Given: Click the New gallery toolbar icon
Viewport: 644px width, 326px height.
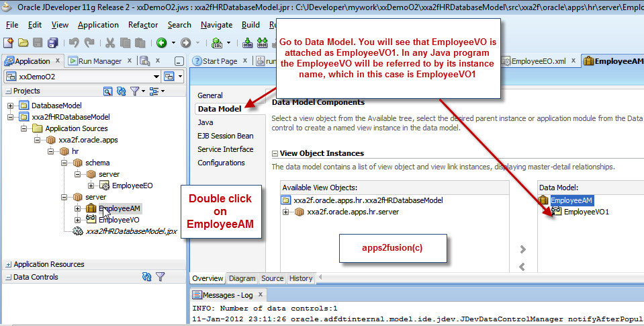Looking at the screenshot, I should (x=8, y=42).
